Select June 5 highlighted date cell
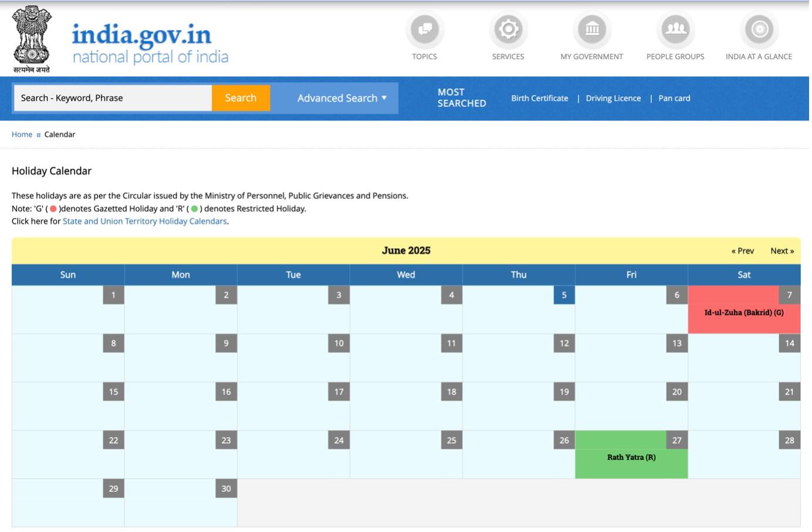Viewport: 812px width, 532px height. pos(564,295)
